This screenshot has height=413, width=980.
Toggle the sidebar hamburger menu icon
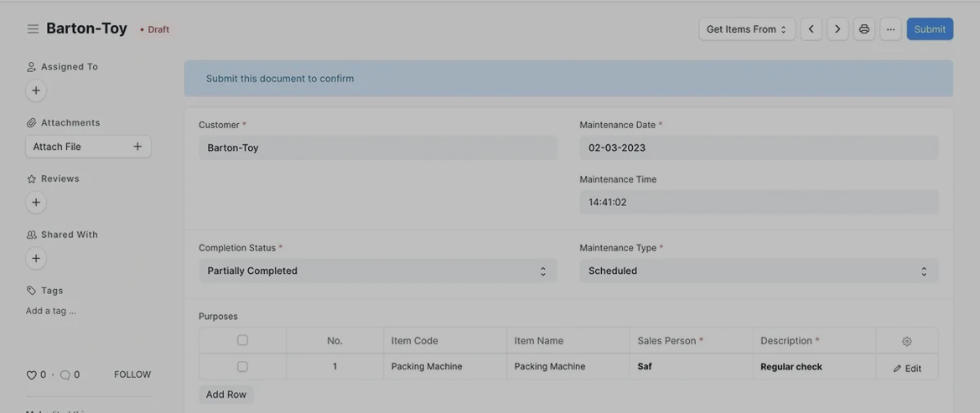coord(33,29)
